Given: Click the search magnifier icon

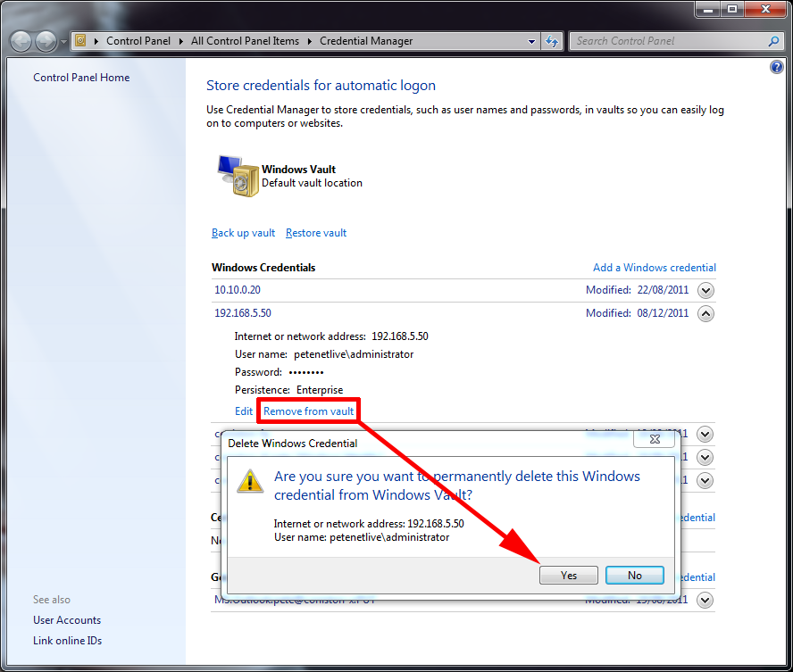Looking at the screenshot, I should pos(773,41).
